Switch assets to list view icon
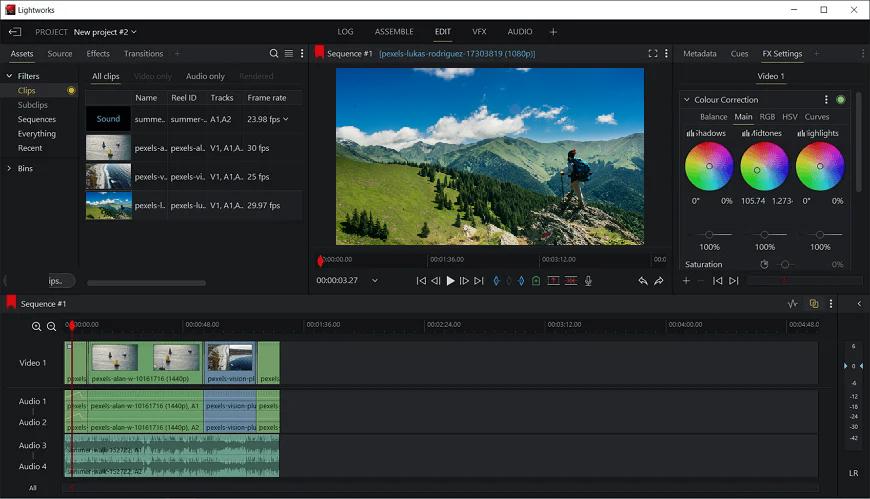Image resolution: width=870 pixels, height=499 pixels. (x=289, y=53)
